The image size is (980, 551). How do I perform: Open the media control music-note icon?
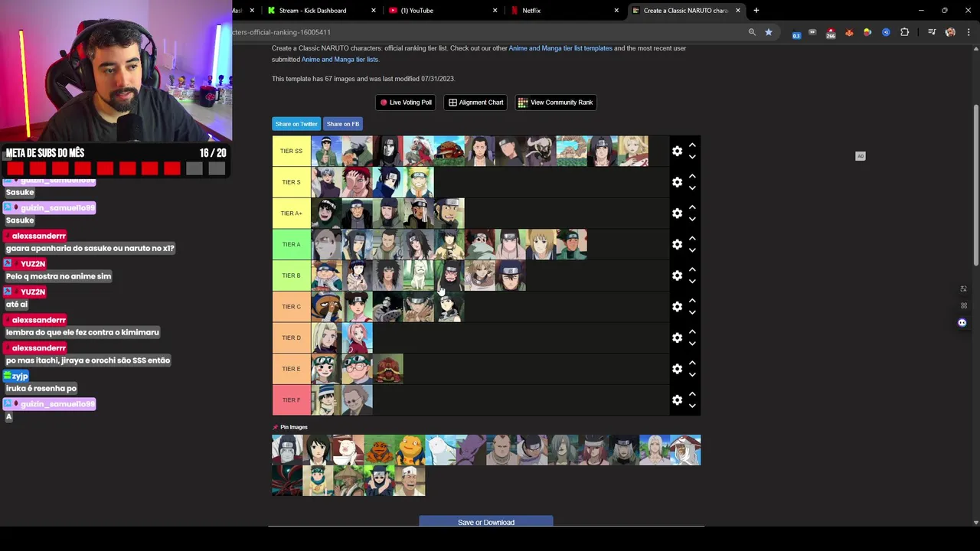[x=932, y=32]
